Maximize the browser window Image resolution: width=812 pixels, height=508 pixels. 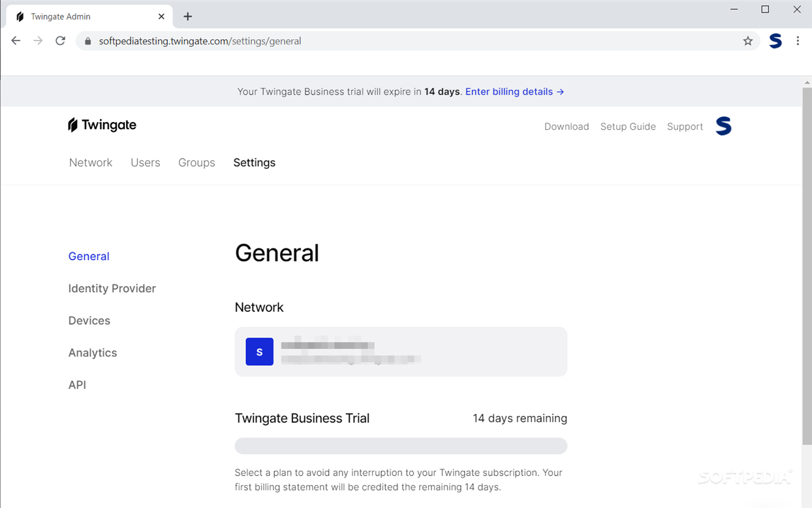coord(765,10)
